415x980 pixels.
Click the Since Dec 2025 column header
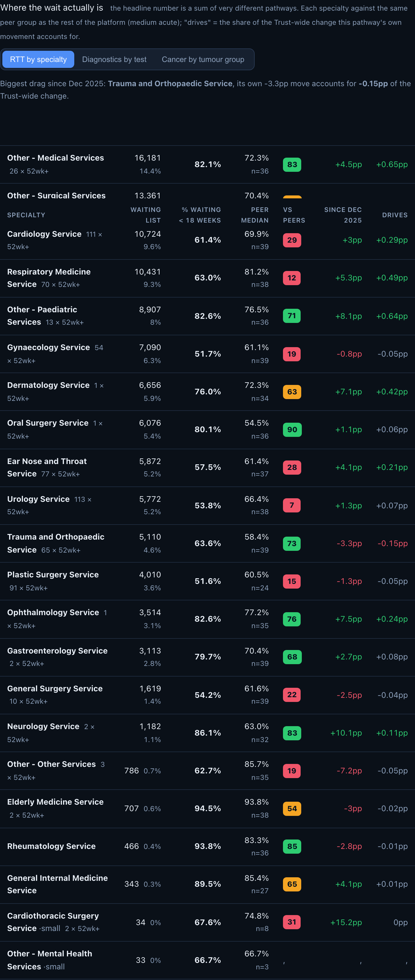[343, 215]
